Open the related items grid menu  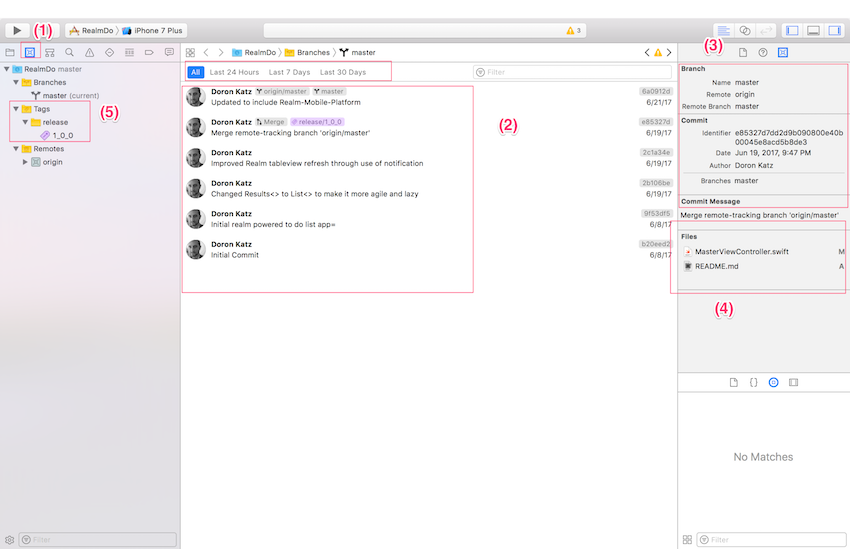click(190, 53)
